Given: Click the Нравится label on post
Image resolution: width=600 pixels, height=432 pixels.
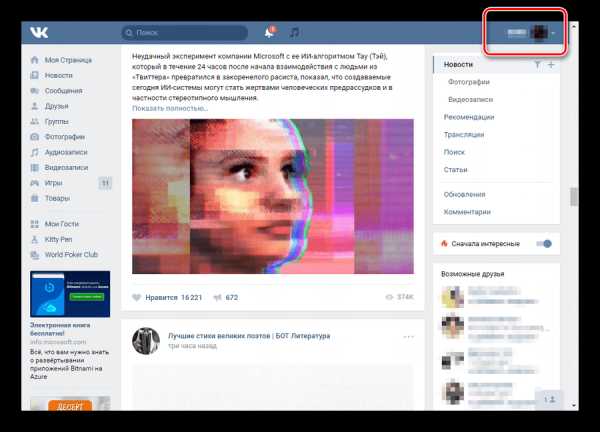Looking at the screenshot, I should [161, 297].
